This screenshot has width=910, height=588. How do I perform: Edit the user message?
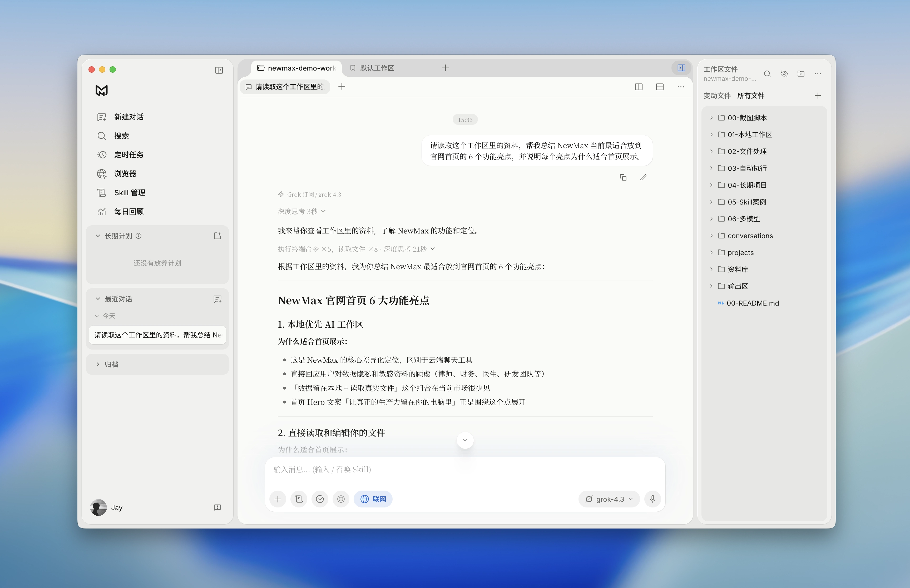click(644, 178)
